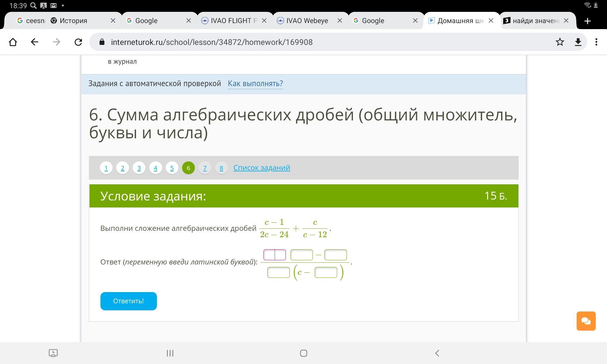The width and height of the screenshot is (607, 364).
Task: Reload the page with refresh icon
Action: [x=78, y=42]
